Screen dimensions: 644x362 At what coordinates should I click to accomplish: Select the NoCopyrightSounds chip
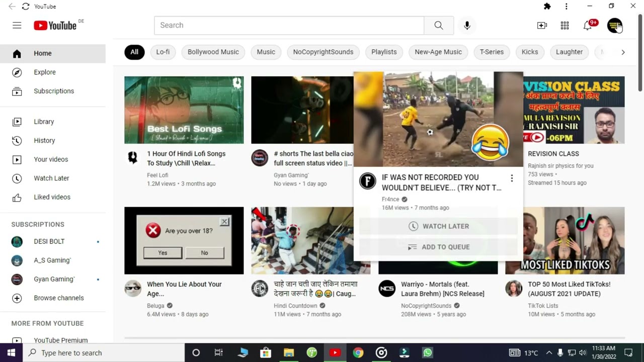(323, 52)
